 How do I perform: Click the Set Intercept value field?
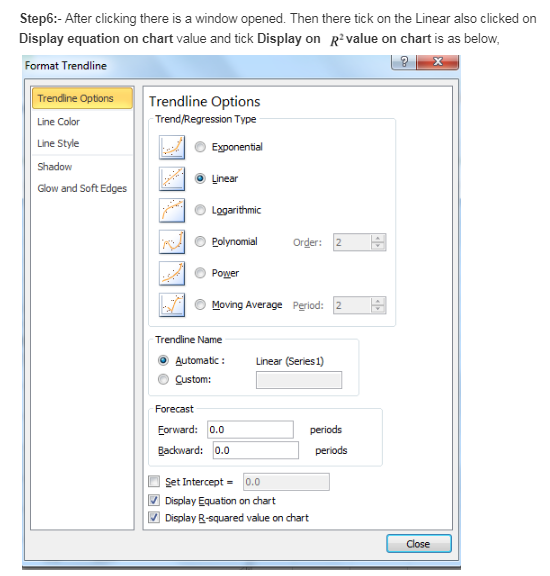[x=286, y=482]
